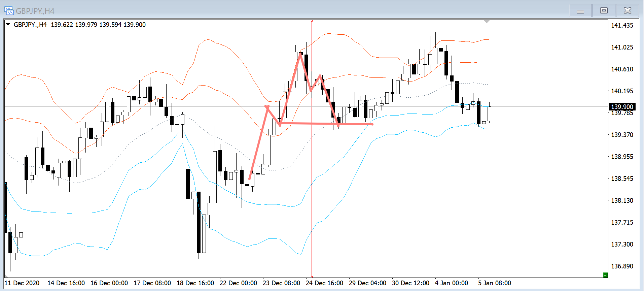Click the current price label 139.900

[x=622, y=107]
